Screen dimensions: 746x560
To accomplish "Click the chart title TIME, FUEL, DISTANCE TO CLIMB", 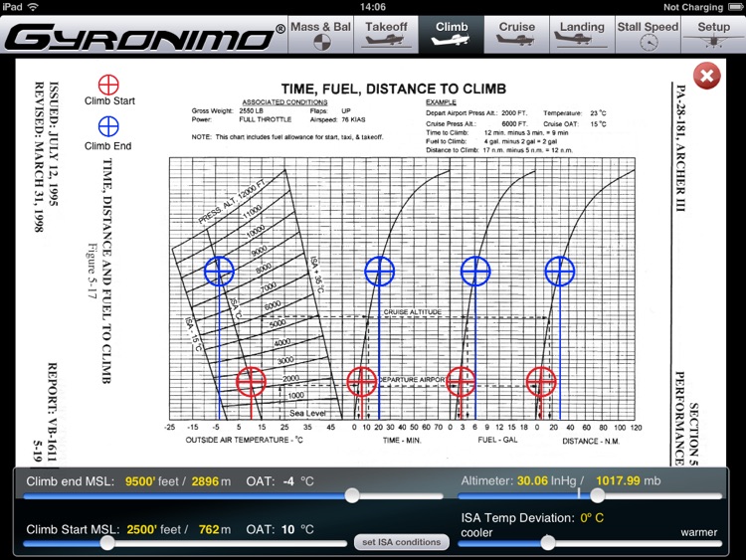I will coord(394,89).
